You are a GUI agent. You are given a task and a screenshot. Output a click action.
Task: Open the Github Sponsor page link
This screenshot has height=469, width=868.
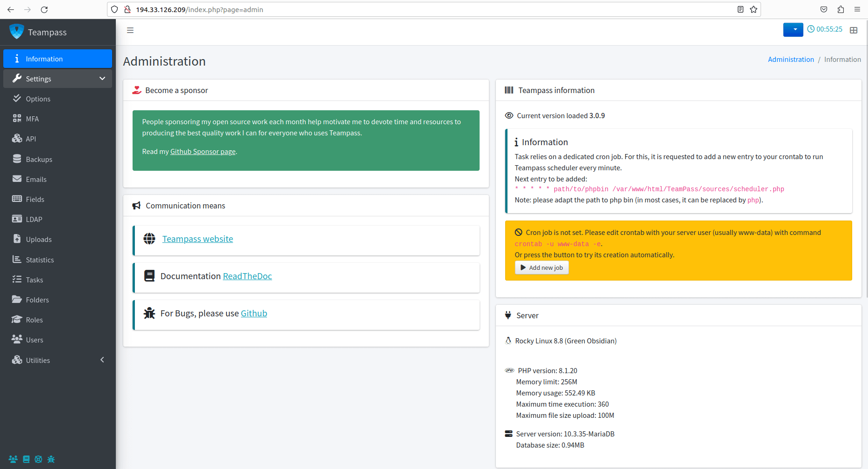tap(203, 152)
